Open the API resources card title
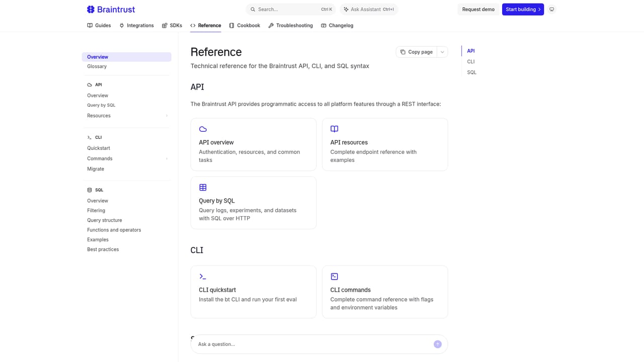The width and height of the screenshot is (644, 362). tap(349, 142)
